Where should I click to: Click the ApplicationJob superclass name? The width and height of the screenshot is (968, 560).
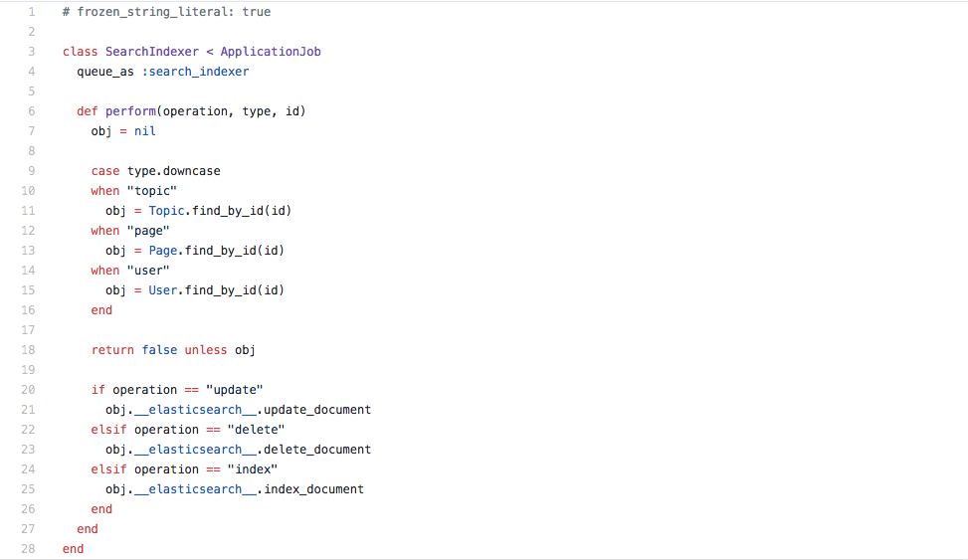[271, 52]
